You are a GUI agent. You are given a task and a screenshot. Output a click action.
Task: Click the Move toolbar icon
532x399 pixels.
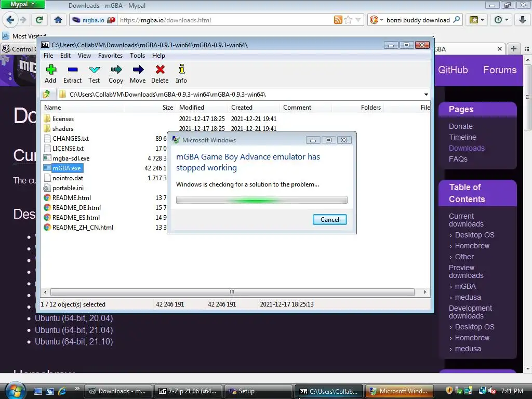(x=138, y=70)
